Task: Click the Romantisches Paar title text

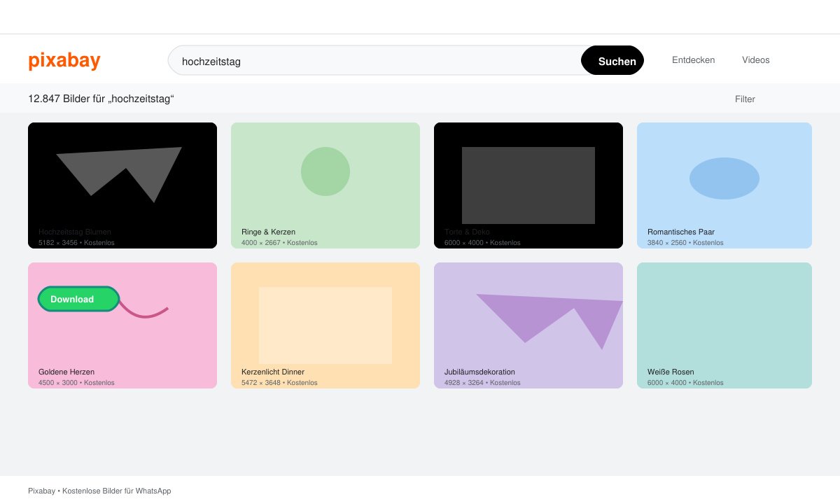Action: point(681,232)
